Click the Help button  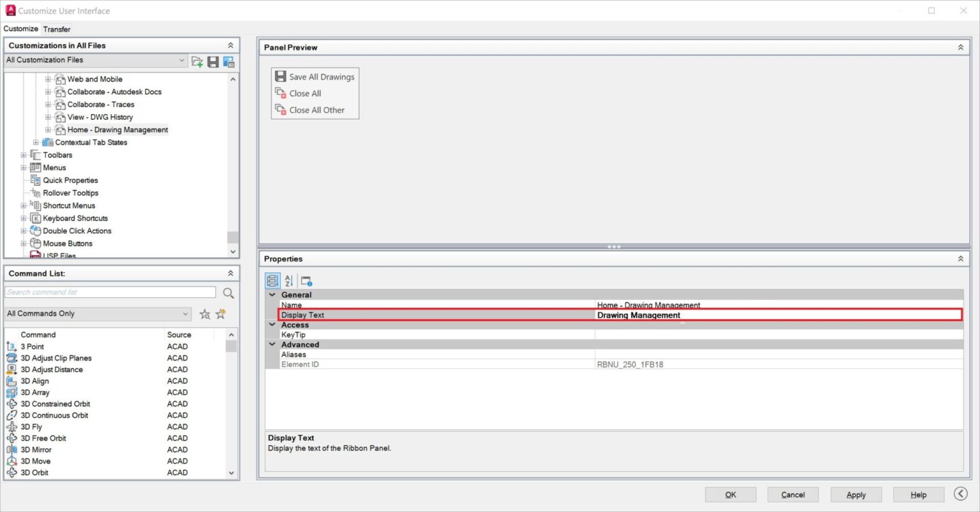[x=919, y=495]
